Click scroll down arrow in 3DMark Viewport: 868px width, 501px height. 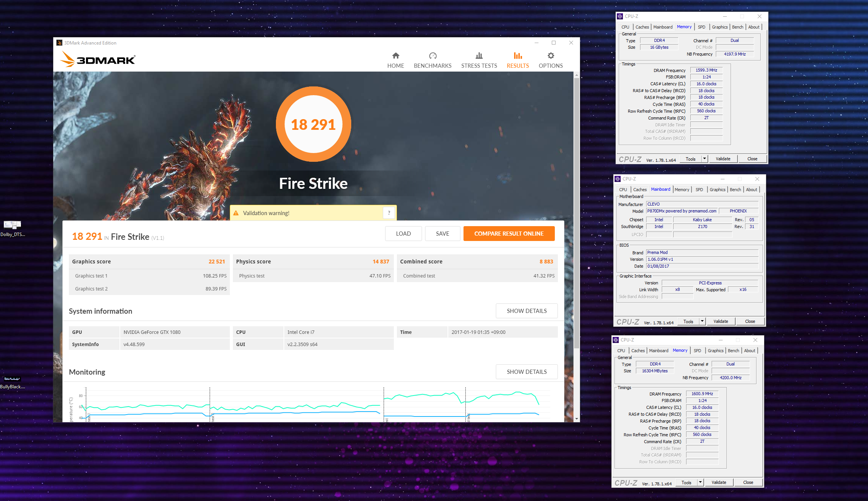click(577, 419)
